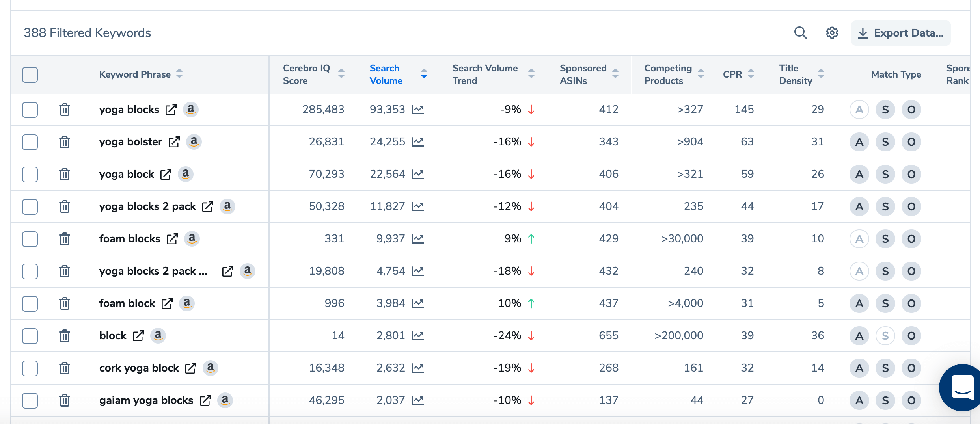Sort by Cerebro IQ Score arrows
The width and height of the screenshot is (980, 424).
pos(341,74)
